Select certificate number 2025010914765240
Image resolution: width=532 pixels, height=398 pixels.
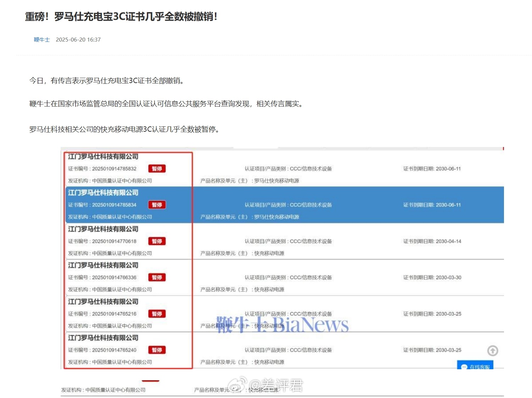tap(114, 350)
